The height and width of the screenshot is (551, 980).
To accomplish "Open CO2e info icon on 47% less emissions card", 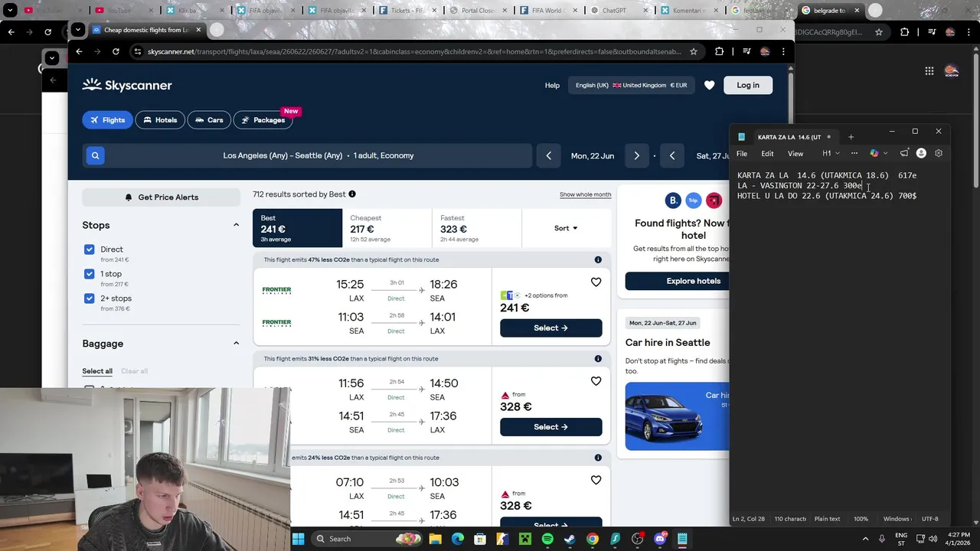I will tap(598, 259).
